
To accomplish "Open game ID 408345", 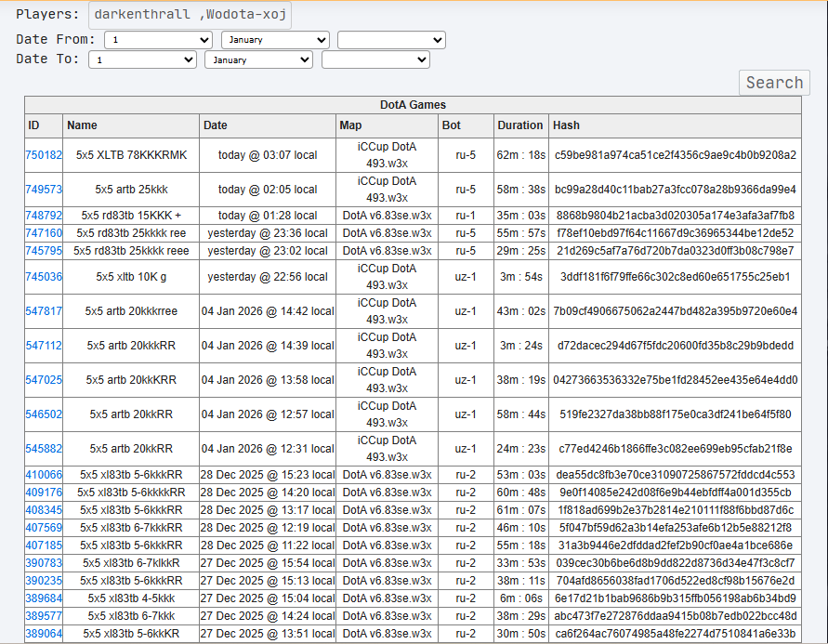I will click(x=44, y=510).
